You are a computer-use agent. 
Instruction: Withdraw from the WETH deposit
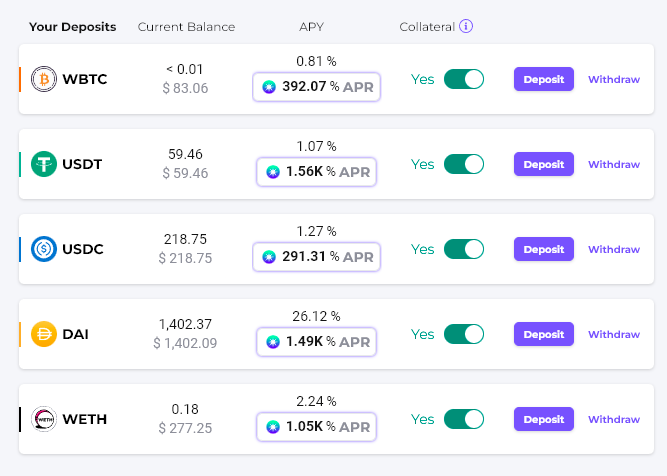tap(614, 419)
